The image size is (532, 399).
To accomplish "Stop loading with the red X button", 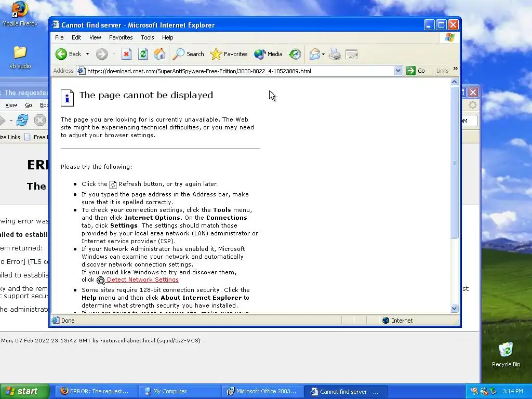I will click(x=127, y=54).
